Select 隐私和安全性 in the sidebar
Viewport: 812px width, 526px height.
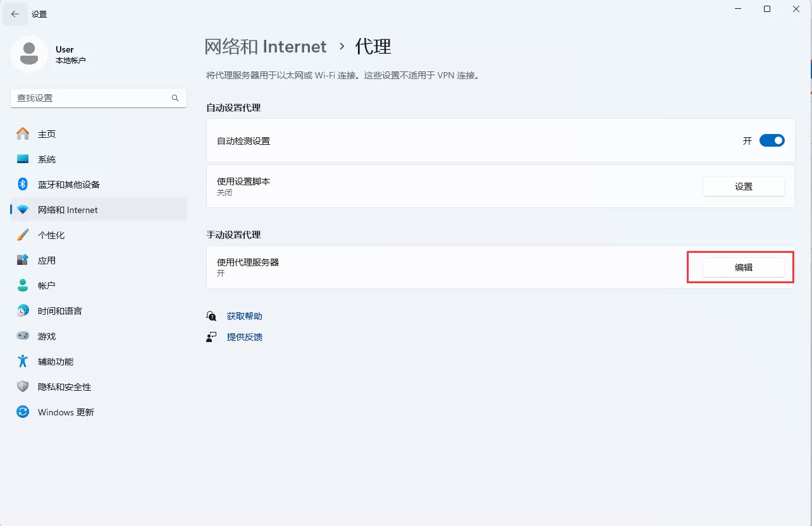pyautogui.click(x=64, y=386)
